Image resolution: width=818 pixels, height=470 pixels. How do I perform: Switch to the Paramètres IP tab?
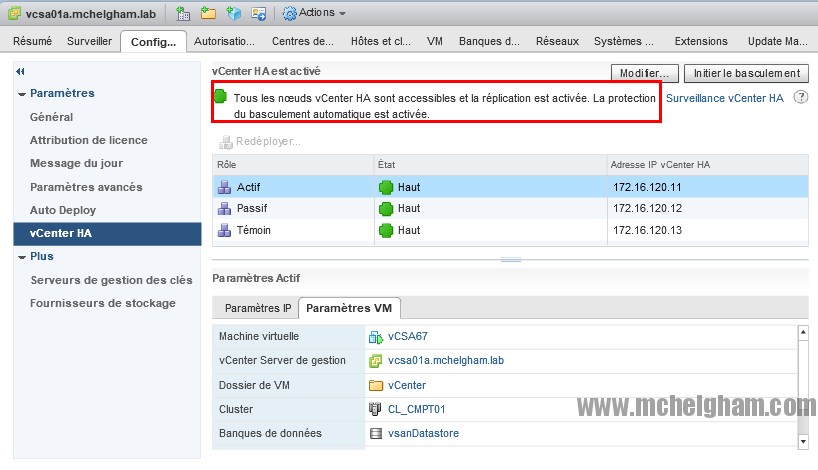pyautogui.click(x=258, y=308)
